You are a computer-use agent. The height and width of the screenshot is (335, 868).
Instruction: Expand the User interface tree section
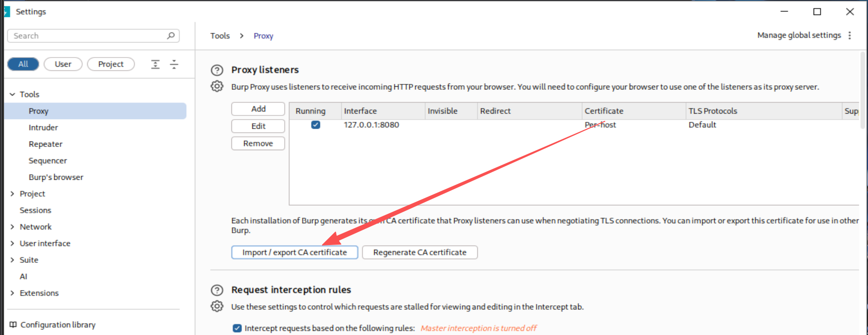(x=12, y=244)
